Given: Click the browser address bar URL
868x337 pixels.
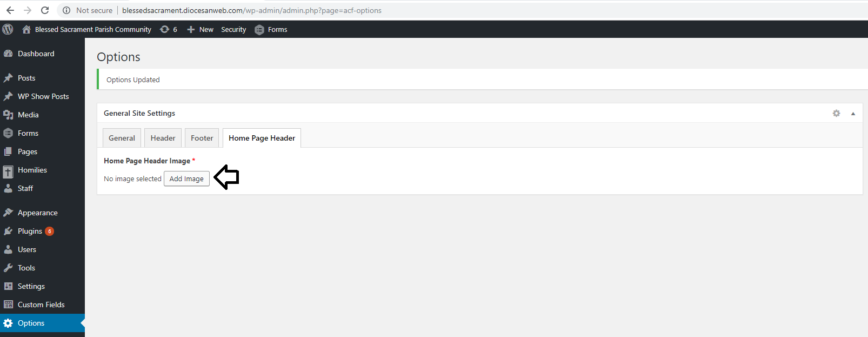Looking at the screenshot, I should point(251,10).
